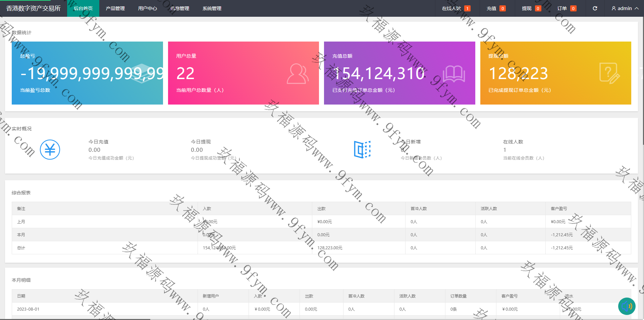Click the open book icon on purple card
Viewport: 644px width, 320px height.
point(454,74)
